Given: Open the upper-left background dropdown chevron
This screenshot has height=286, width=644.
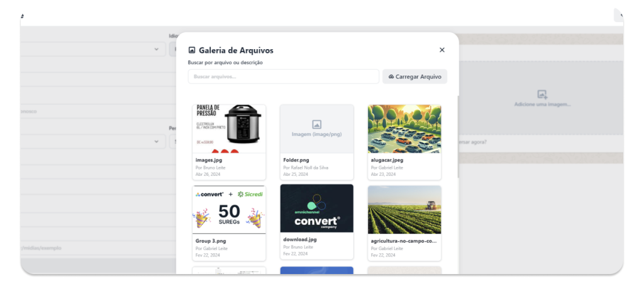Looking at the screenshot, I should 156,49.
